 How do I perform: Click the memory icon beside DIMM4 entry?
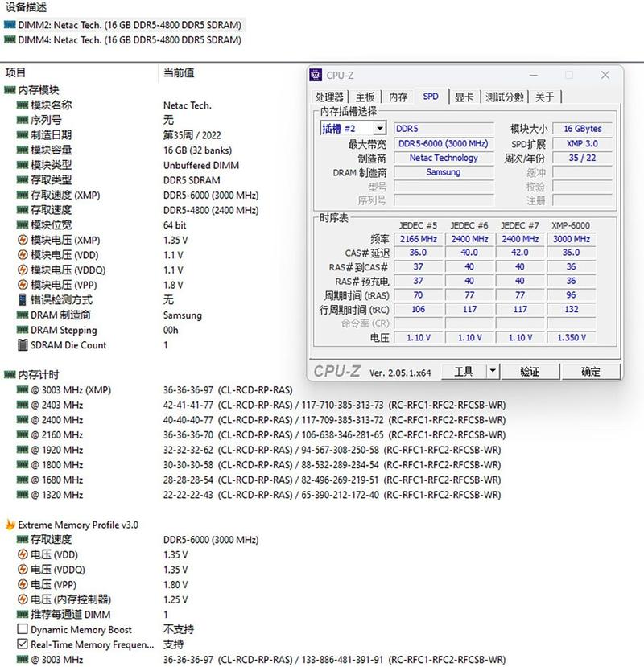pos(10,39)
